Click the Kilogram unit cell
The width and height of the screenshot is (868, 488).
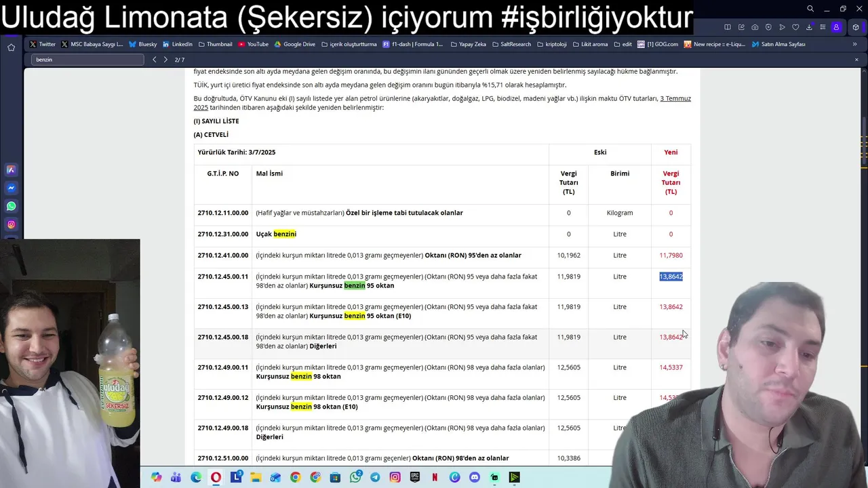pos(620,213)
